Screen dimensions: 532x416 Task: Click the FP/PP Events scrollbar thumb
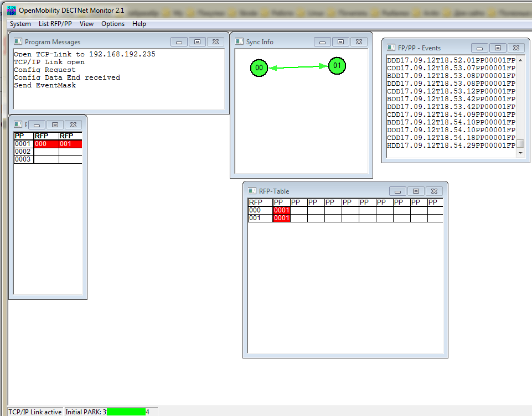pyautogui.click(x=520, y=144)
